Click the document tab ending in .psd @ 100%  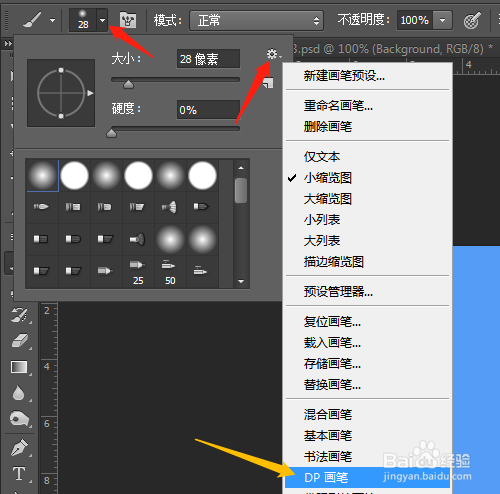coord(393,49)
